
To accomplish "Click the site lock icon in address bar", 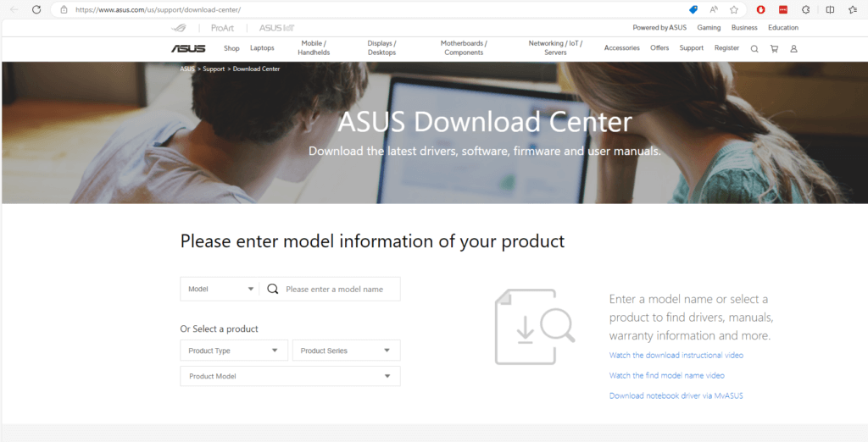I will tap(64, 9).
